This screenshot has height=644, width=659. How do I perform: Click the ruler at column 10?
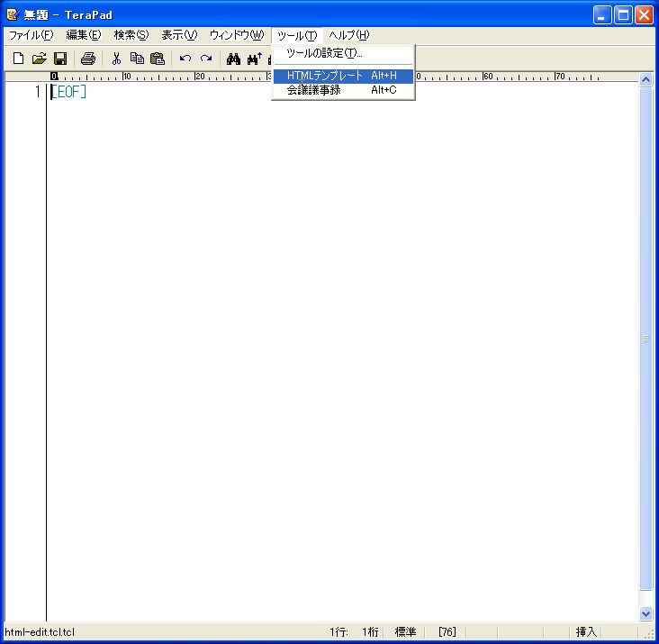[x=127, y=77]
